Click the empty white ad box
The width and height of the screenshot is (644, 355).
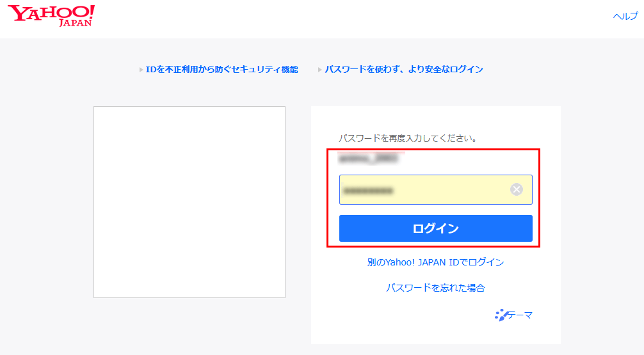click(x=189, y=202)
